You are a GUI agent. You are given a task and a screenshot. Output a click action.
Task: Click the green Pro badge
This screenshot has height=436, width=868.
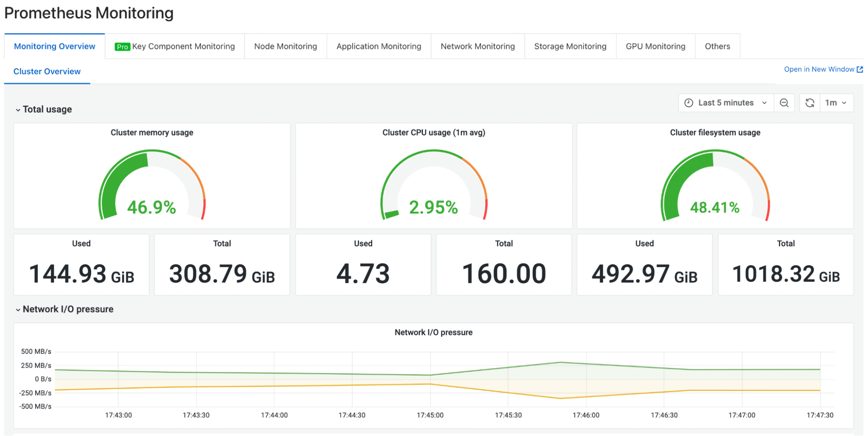122,47
